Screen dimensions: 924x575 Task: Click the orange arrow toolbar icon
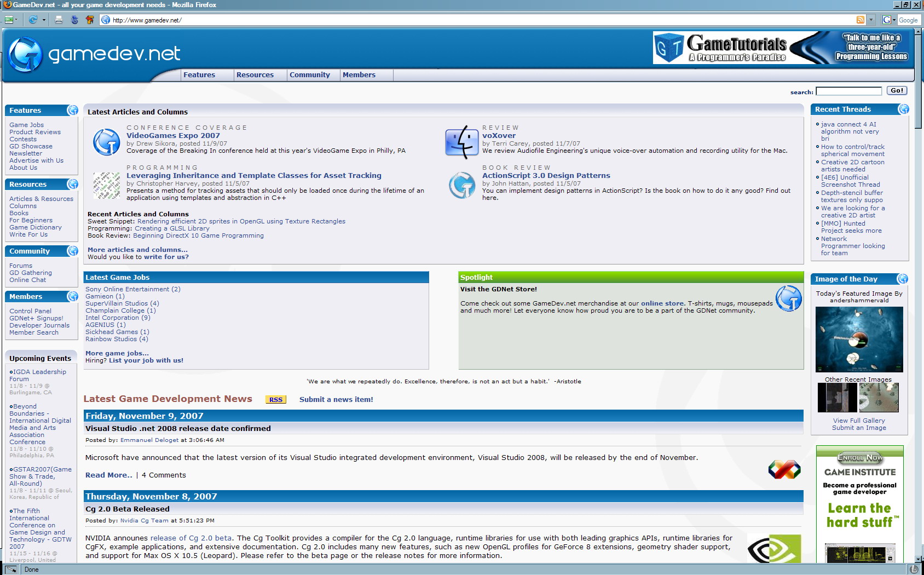[x=90, y=20]
